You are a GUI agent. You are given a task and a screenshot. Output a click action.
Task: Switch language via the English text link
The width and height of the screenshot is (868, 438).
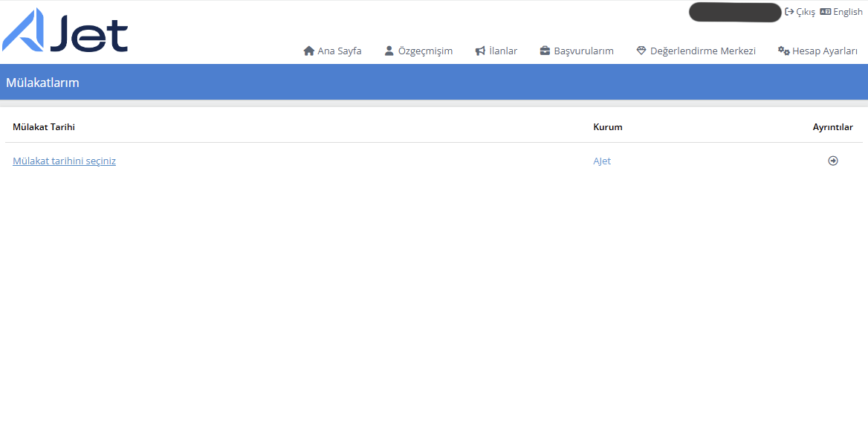pos(848,12)
